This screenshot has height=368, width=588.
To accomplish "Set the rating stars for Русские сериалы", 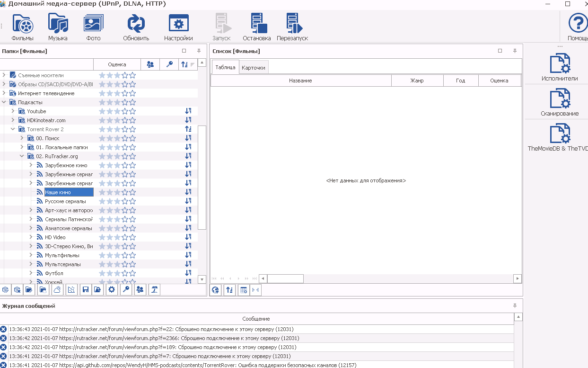I will [117, 201].
